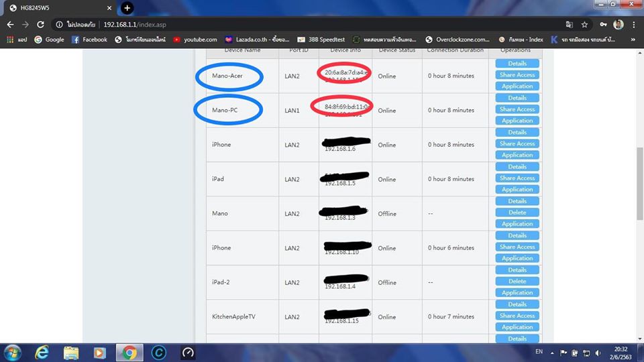The width and height of the screenshot is (644, 362).
Task: Click Share Access for iPhone at 192.168.1.10
Action: pyautogui.click(x=517, y=247)
